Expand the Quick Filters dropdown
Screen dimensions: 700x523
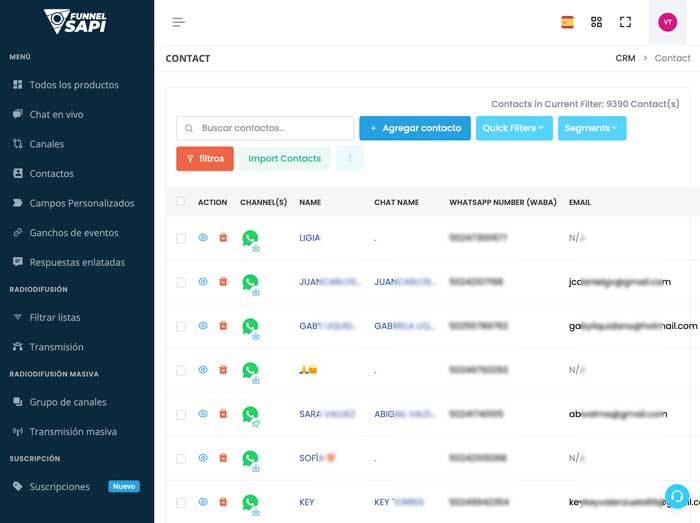pyautogui.click(x=514, y=128)
